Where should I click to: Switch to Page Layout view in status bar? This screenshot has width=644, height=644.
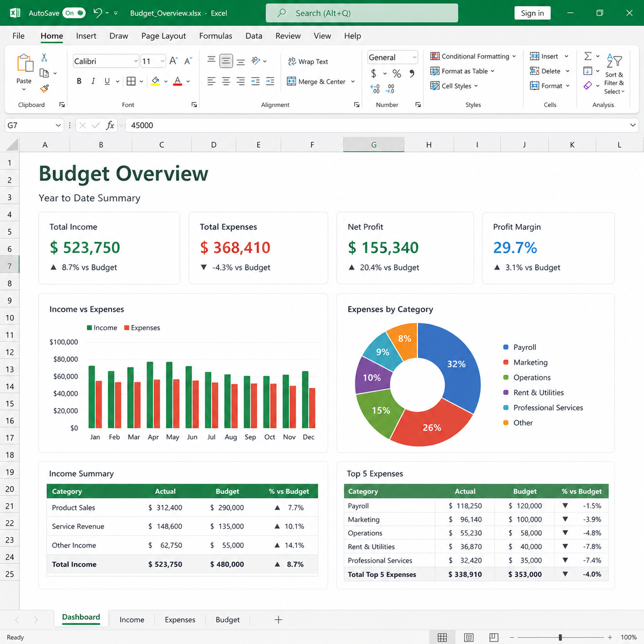coord(469,637)
